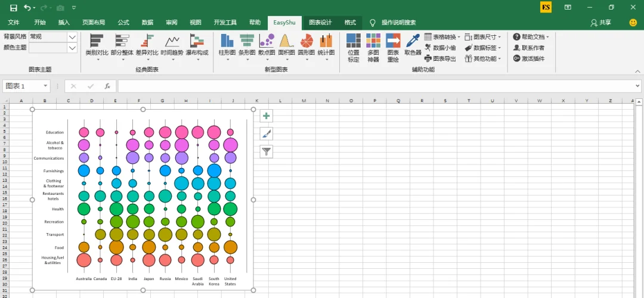Open the 类别对比 category comparison charts

97,47
